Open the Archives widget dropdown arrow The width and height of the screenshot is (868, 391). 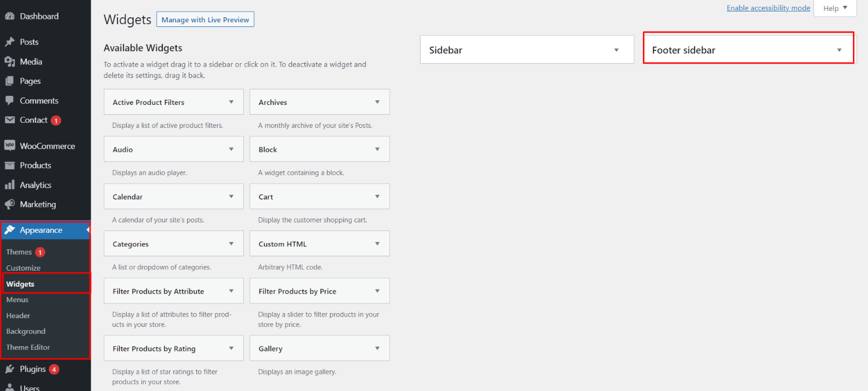(x=377, y=102)
